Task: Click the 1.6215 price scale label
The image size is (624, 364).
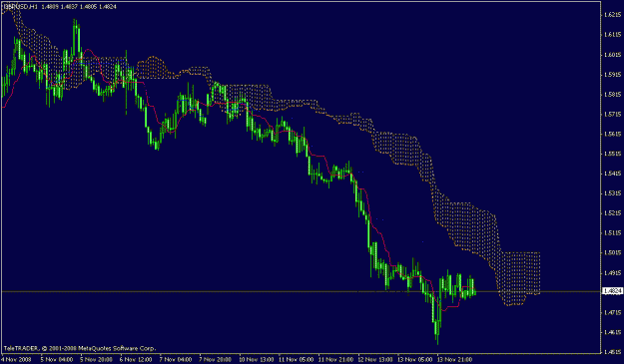Action: pos(612,15)
